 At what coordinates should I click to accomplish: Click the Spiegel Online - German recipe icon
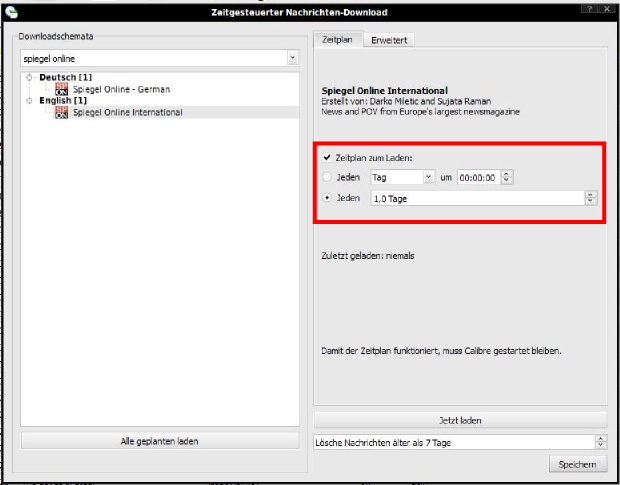(x=61, y=89)
